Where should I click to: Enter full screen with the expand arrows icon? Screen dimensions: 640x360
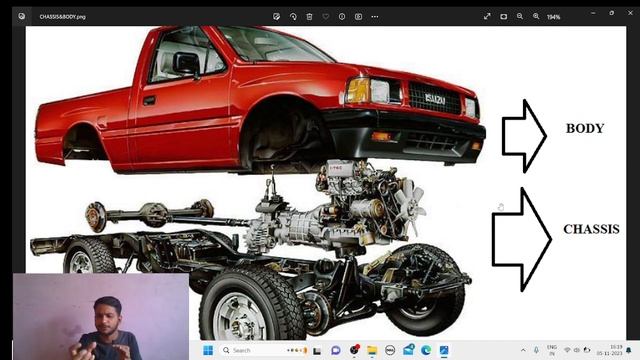point(487,17)
